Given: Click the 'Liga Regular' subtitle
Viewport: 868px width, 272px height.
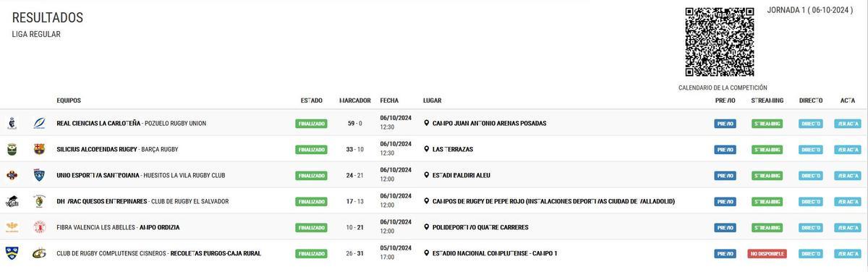Looking at the screenshot, I should 36,34.
